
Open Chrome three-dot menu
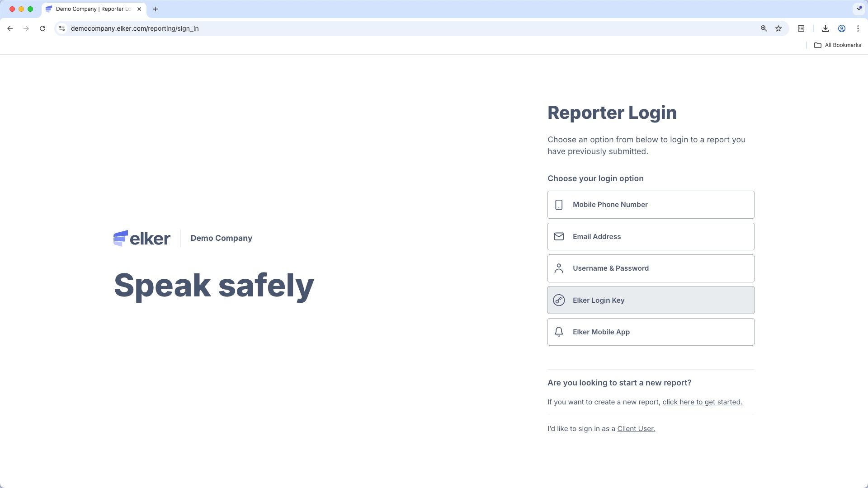pos(858,28)
